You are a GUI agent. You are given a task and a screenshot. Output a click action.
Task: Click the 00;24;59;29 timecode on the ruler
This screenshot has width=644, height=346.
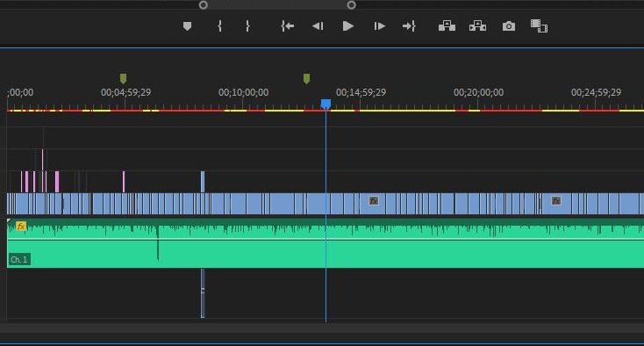(596, 92)
